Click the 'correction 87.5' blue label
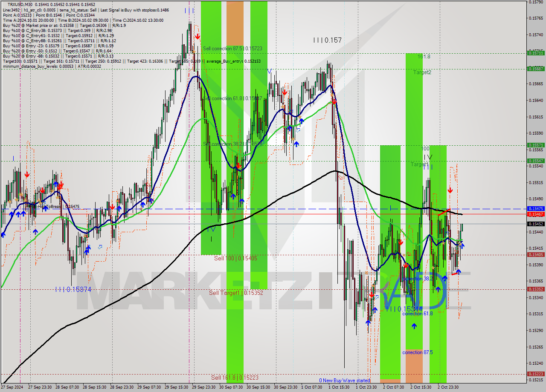 coord(418,352)
